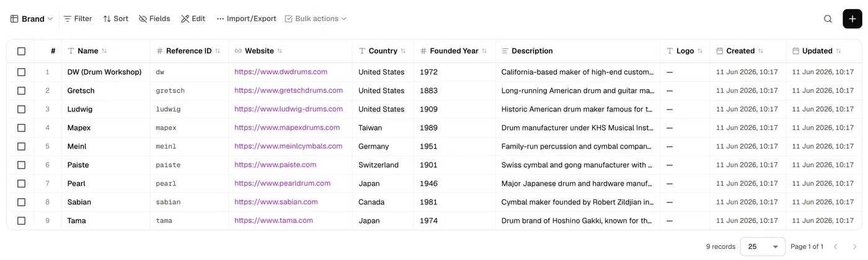The image size is (868, 260).
Task: Sort by Logo column arrows icon
Action: point(700,51)
